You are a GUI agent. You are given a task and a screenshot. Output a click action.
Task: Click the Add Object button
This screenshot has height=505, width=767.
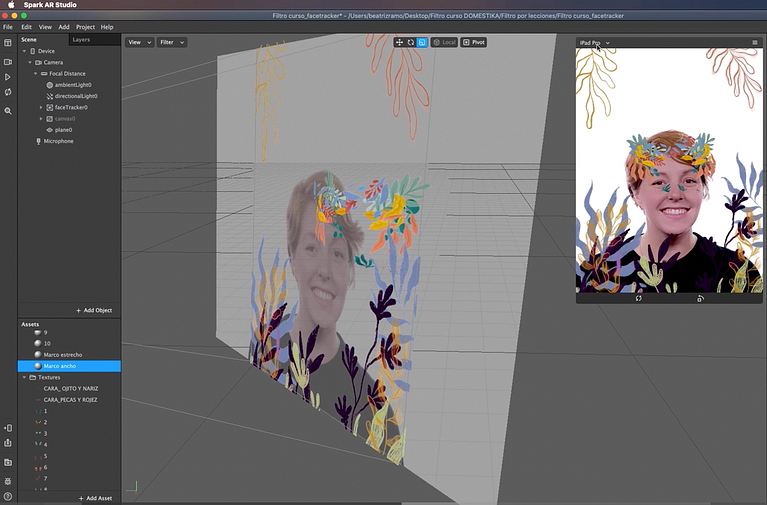point(94,310)
